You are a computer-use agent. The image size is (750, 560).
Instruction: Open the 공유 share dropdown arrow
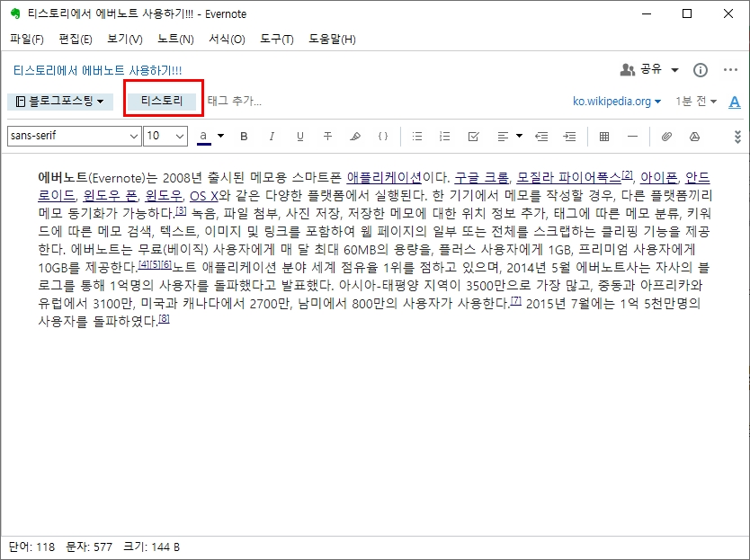674,70
